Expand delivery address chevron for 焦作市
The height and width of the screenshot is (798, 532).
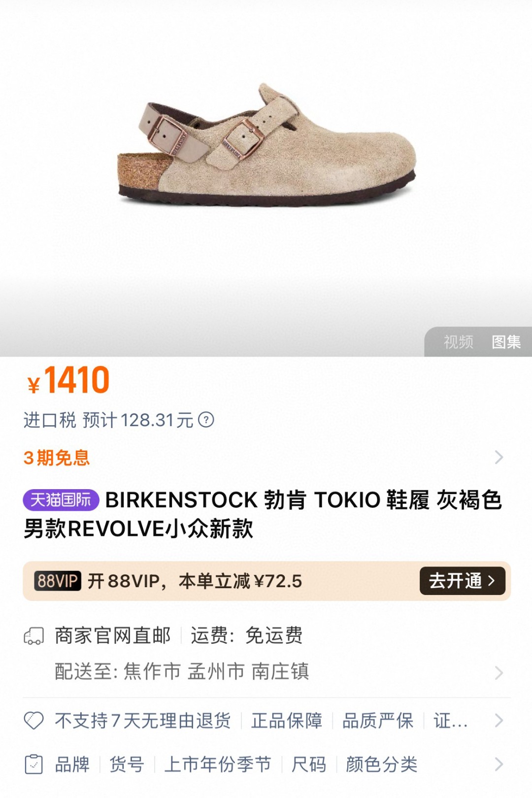(x=499, y=673)
